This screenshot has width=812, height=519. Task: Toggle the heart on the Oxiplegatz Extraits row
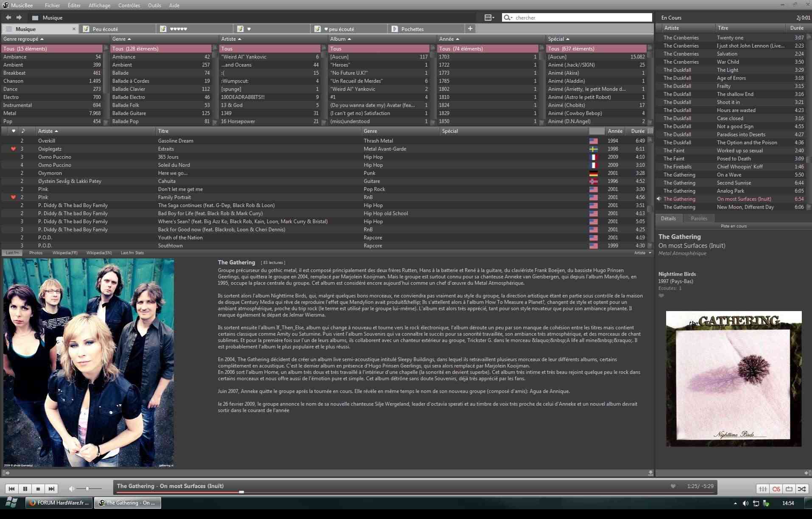(13, 149)
